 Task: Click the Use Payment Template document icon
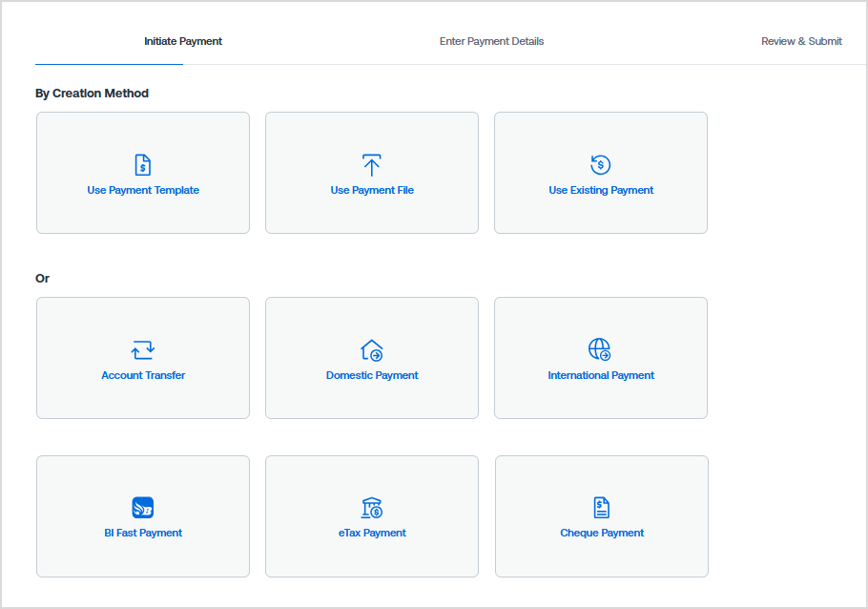point(143,165)
